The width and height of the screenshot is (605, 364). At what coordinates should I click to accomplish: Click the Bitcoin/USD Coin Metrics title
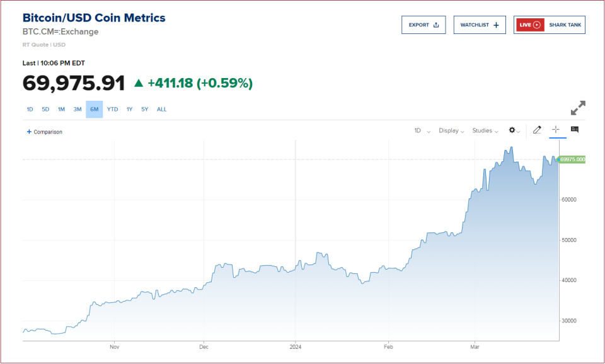(x=94, y=18)
